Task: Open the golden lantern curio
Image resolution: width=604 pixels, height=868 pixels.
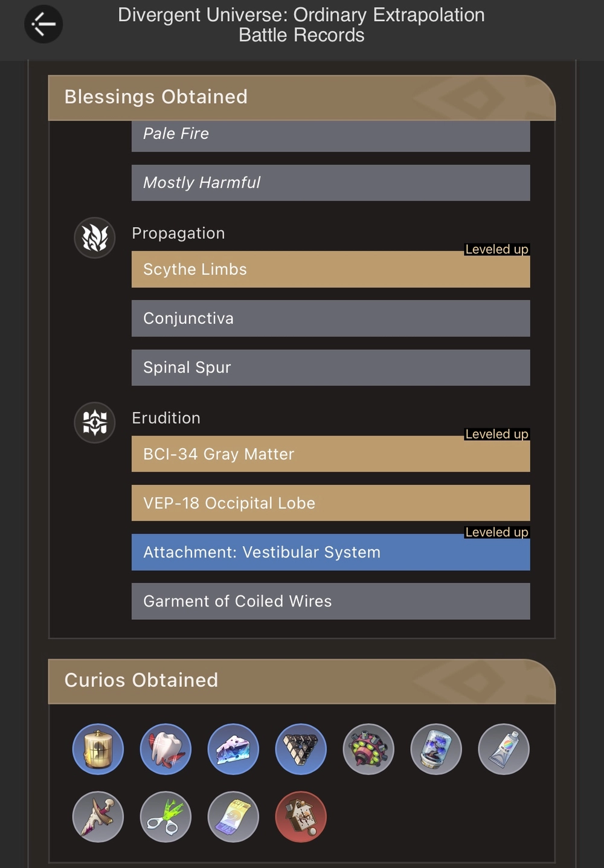Action: pyautogui.click(x=98, y=749)
